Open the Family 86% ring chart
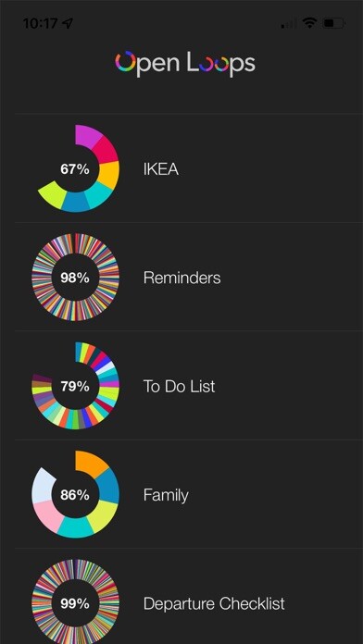The image size is (363, 644). [76, 494]
